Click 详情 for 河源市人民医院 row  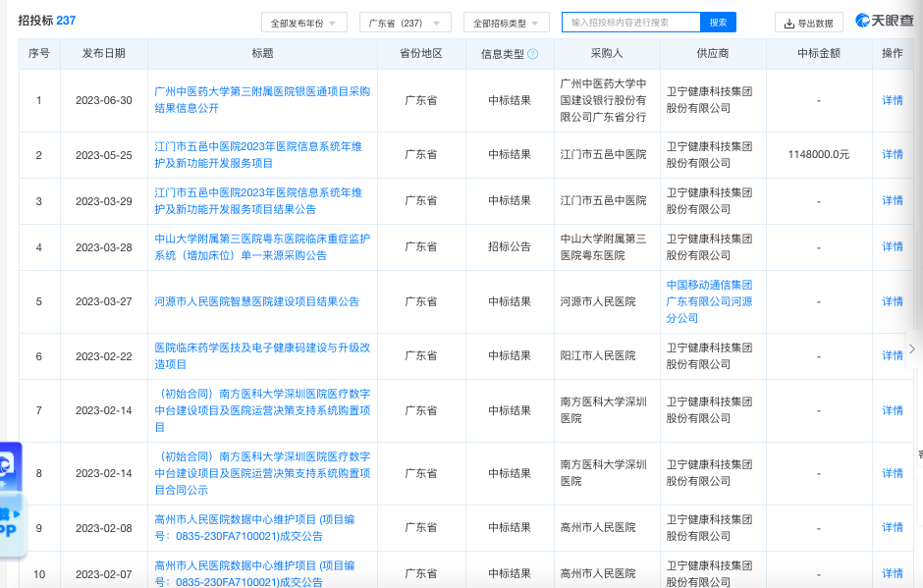[x=893, y=302]
